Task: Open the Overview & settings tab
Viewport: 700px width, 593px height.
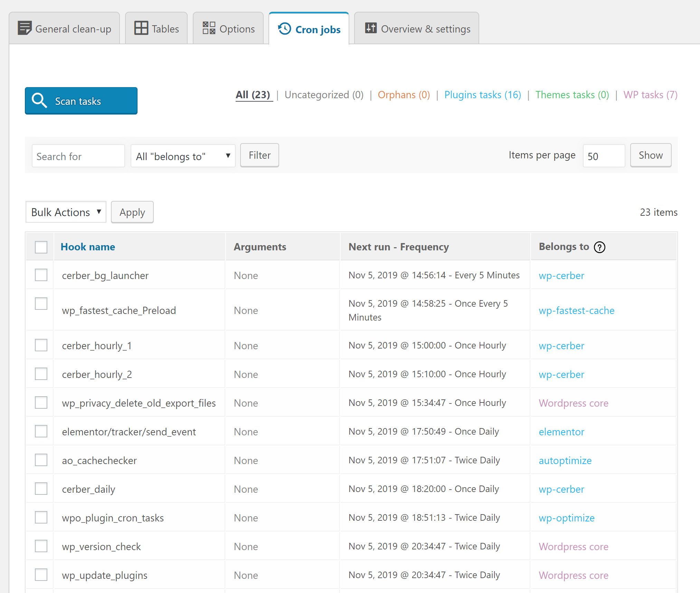Action: click(x=417, y=29)
